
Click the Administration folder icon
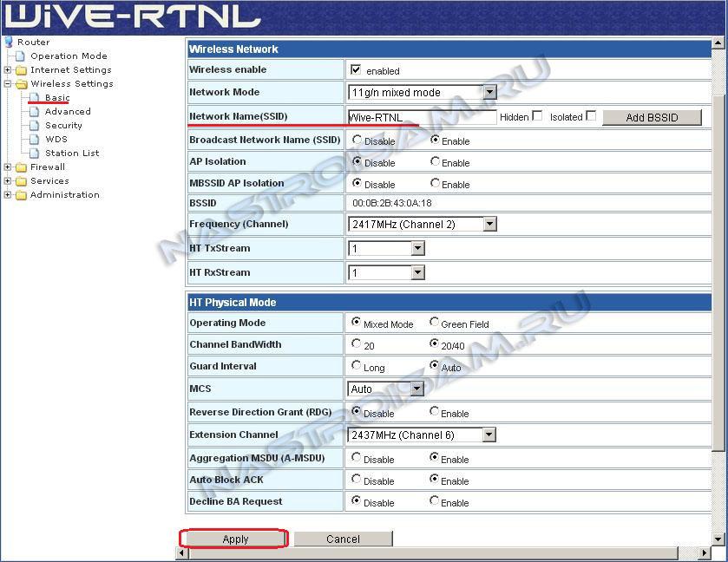click(x=21, y=195)
